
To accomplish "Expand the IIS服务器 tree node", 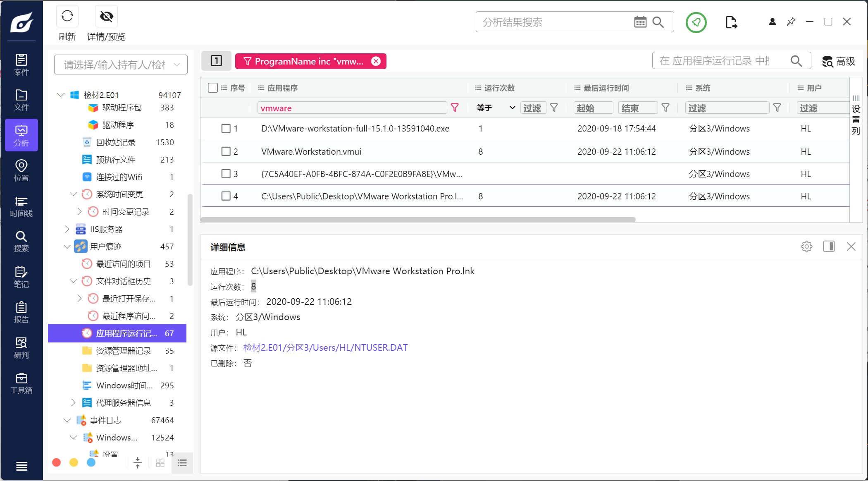I will 67,229.
